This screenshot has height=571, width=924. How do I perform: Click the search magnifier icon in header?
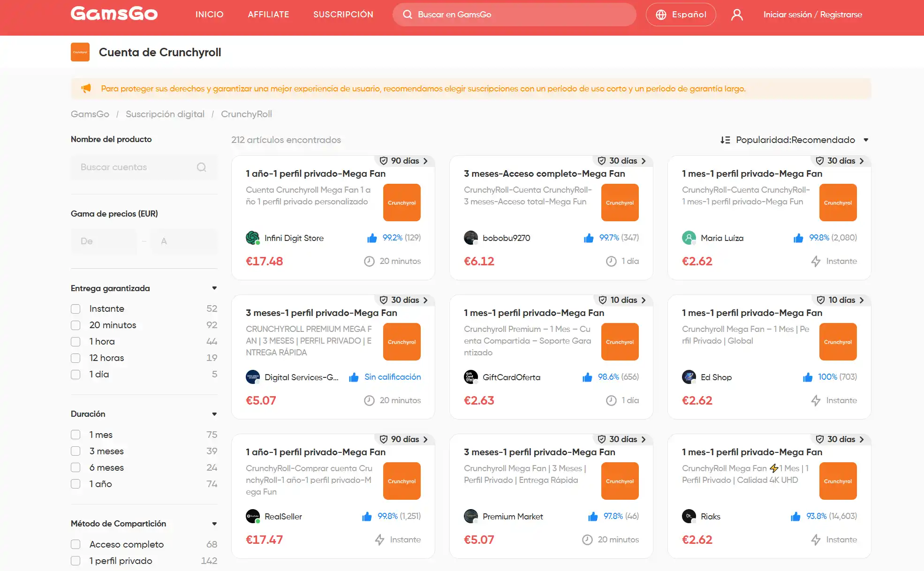pos(408,15)
